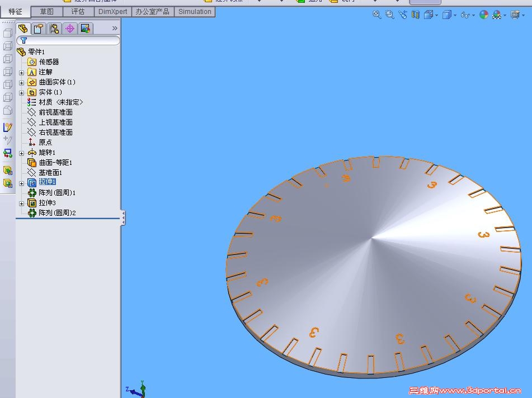Screen dimensions: 532x398
Task: Click the filter funnel icon
Action: pos(23,41)
